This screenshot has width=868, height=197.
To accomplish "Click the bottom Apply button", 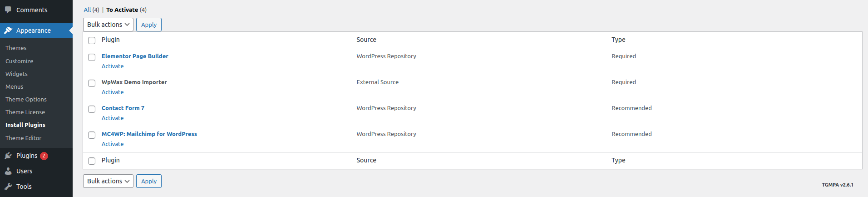I will (x=149, y=181).
